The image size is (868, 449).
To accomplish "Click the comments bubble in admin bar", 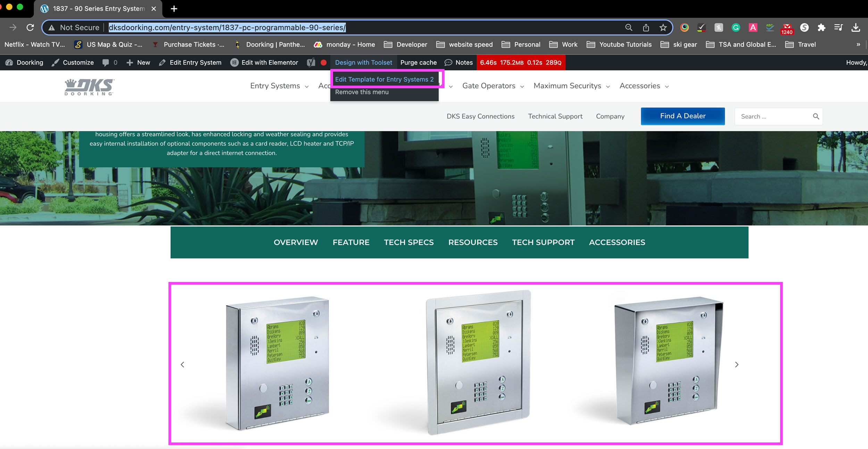I will [106, 63].
